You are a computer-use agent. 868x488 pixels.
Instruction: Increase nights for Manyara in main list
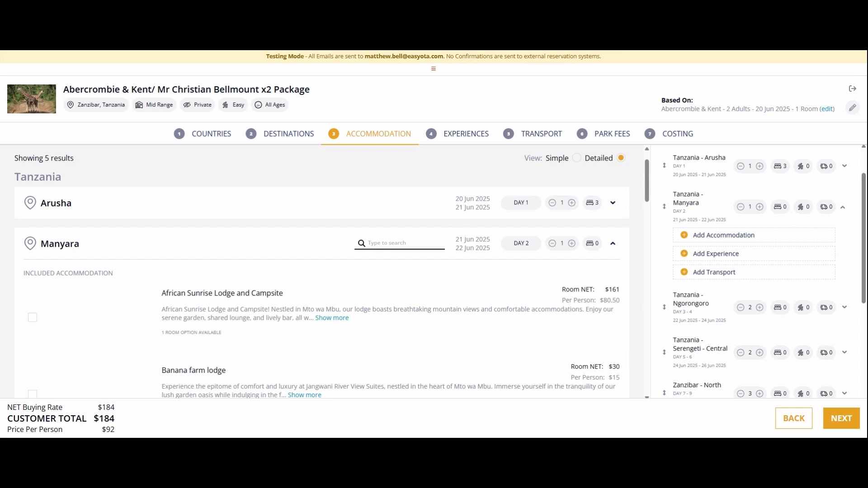tap(572, 244)
